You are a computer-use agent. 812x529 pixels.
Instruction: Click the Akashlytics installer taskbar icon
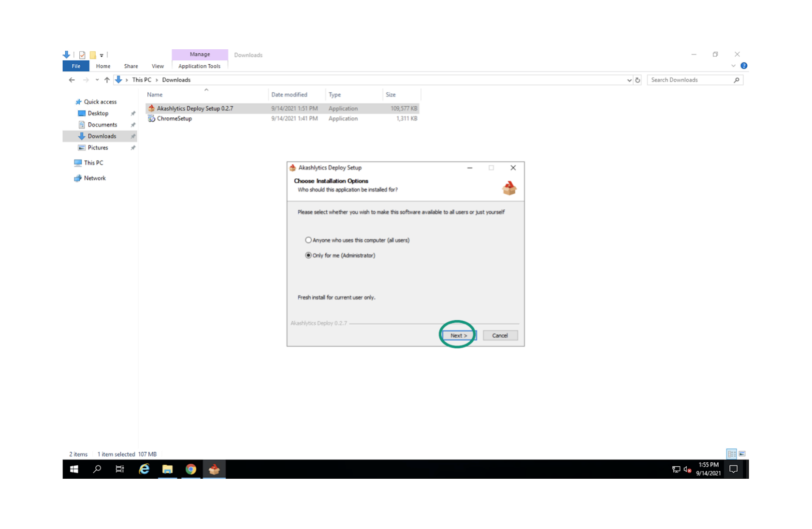pyautogui.click(x=214, y=469)
